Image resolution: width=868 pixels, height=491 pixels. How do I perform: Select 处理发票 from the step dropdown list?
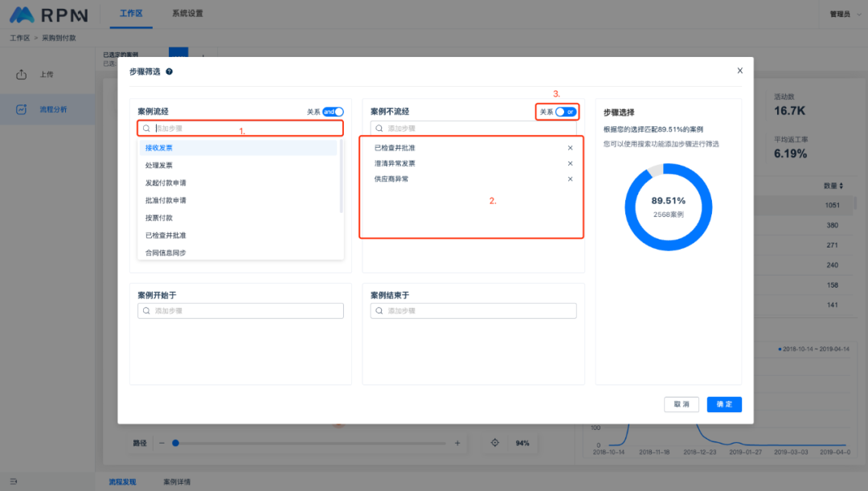(159, 166)
